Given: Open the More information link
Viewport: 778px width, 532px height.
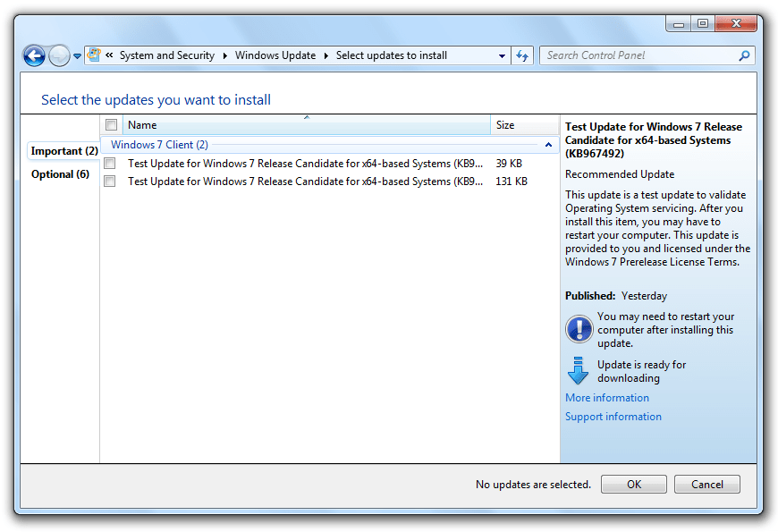Looking at the screenshot, I should coord(607,398).
